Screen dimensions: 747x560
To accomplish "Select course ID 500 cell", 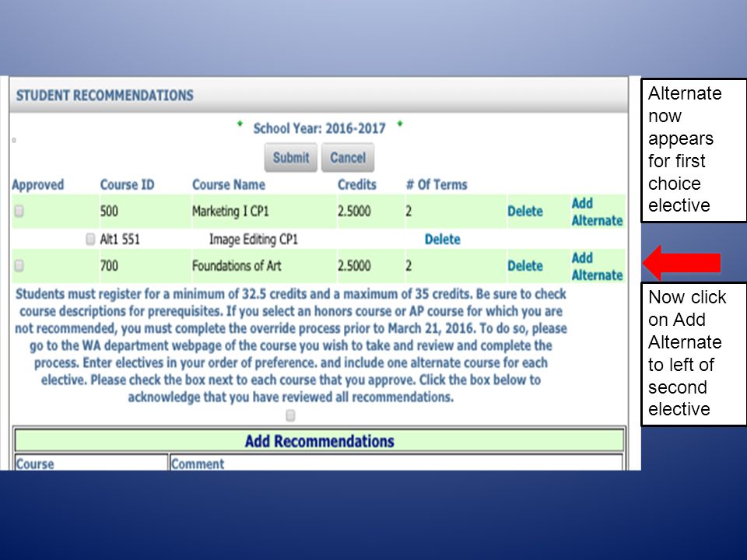I will 109,211.
